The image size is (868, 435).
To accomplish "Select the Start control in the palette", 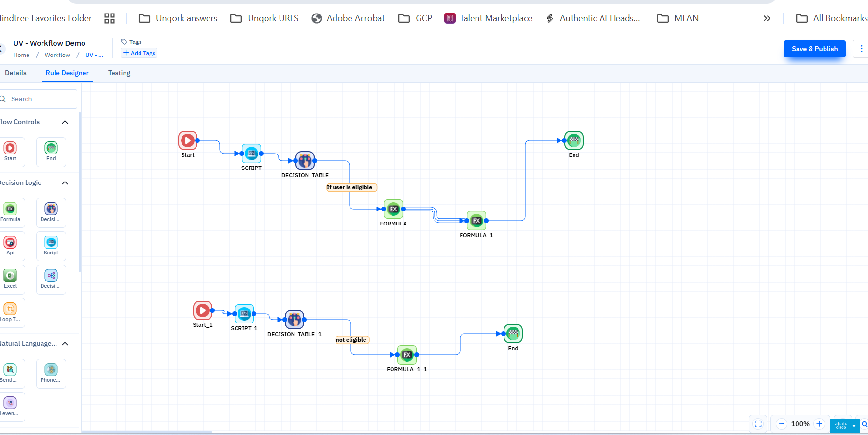I will (x=10, y=152).
